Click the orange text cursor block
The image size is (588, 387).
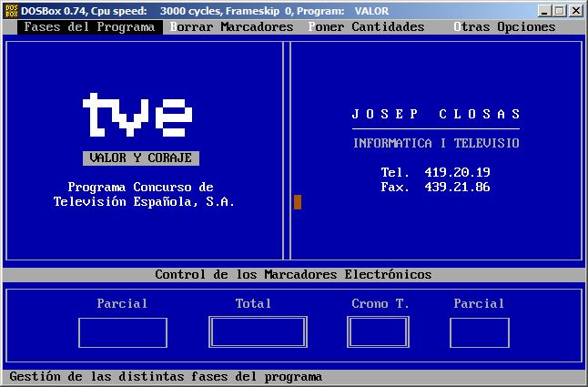(x=297, y=202)
